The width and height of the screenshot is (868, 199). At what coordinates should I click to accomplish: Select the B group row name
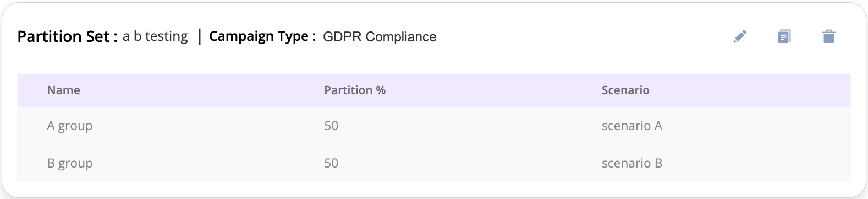point(70,164)
